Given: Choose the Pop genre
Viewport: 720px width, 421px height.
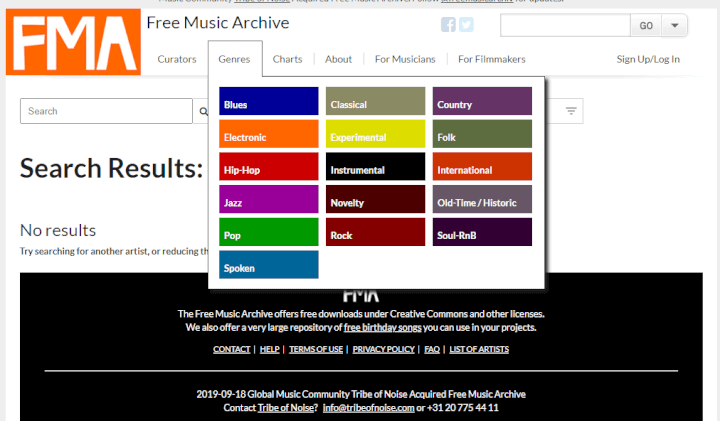Looking at the screenshot, I should [269, 232].
